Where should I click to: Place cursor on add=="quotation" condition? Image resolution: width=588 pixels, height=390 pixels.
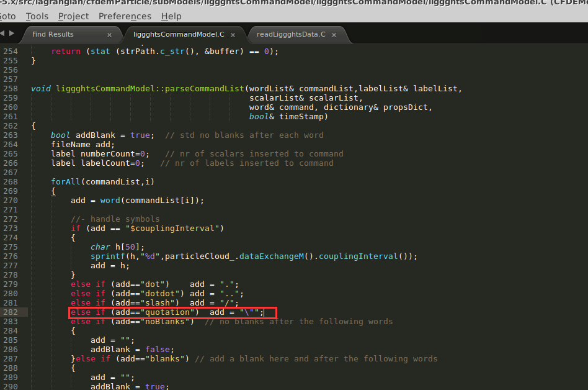point(155,312)
